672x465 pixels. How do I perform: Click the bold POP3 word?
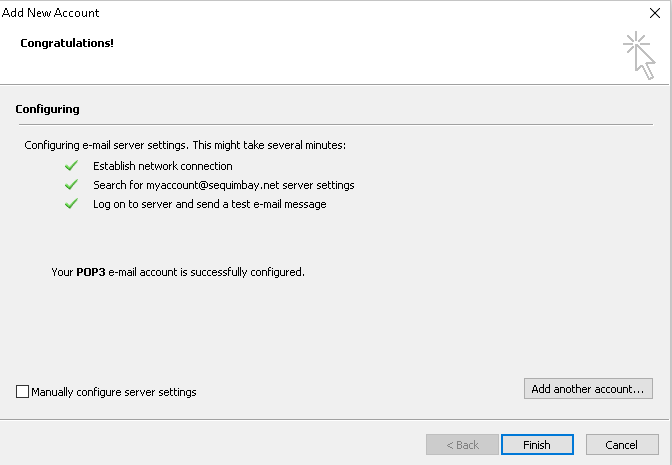click(91, 272)
